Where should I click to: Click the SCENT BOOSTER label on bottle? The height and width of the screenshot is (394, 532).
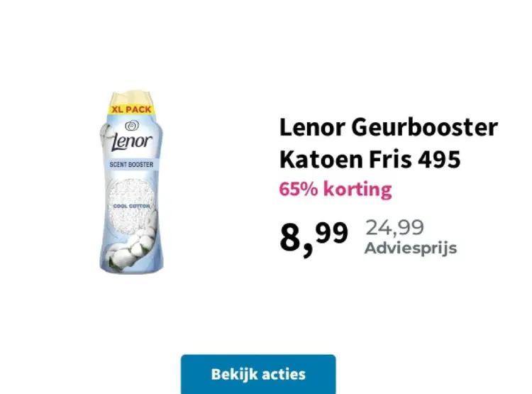(132, 165)
